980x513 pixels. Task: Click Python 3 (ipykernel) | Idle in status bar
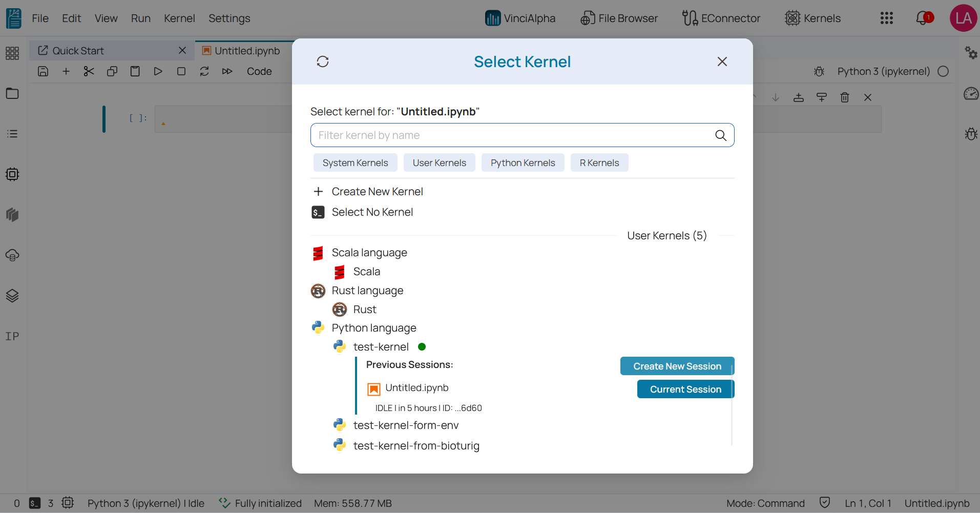[x=146, y=503]
